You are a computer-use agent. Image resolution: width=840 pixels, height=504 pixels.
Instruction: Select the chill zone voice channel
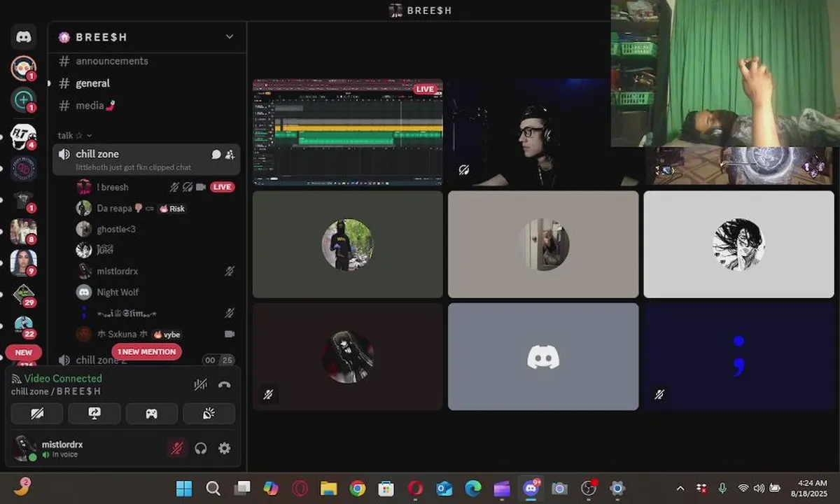click(146, 160)
